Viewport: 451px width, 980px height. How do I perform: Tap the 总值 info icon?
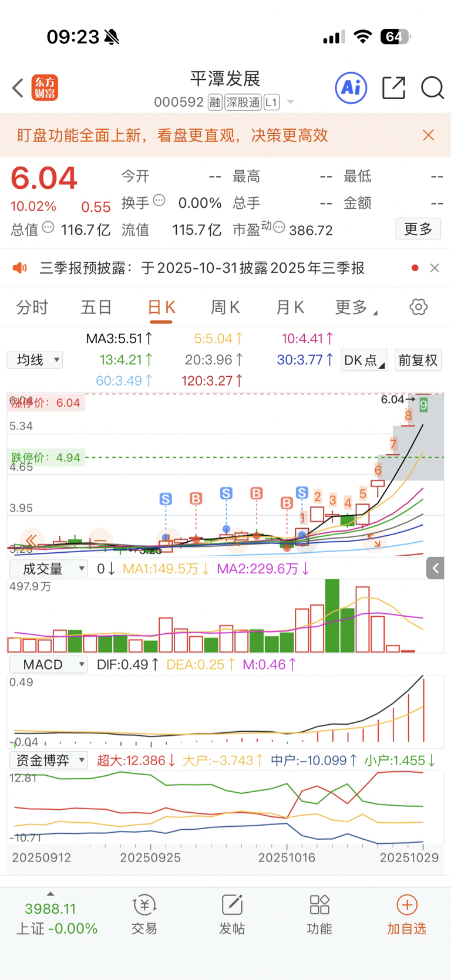coord(48,227)
